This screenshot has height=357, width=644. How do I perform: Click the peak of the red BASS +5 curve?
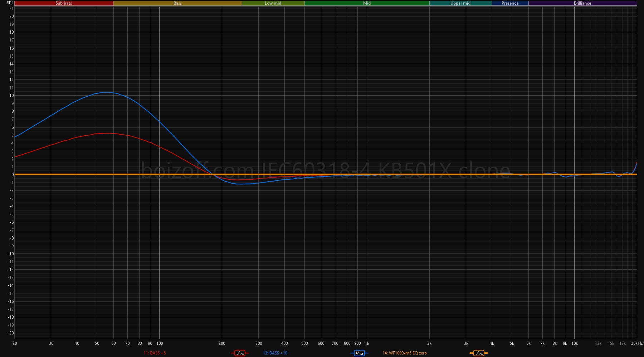pyautogui.click(x=107, y=133)
